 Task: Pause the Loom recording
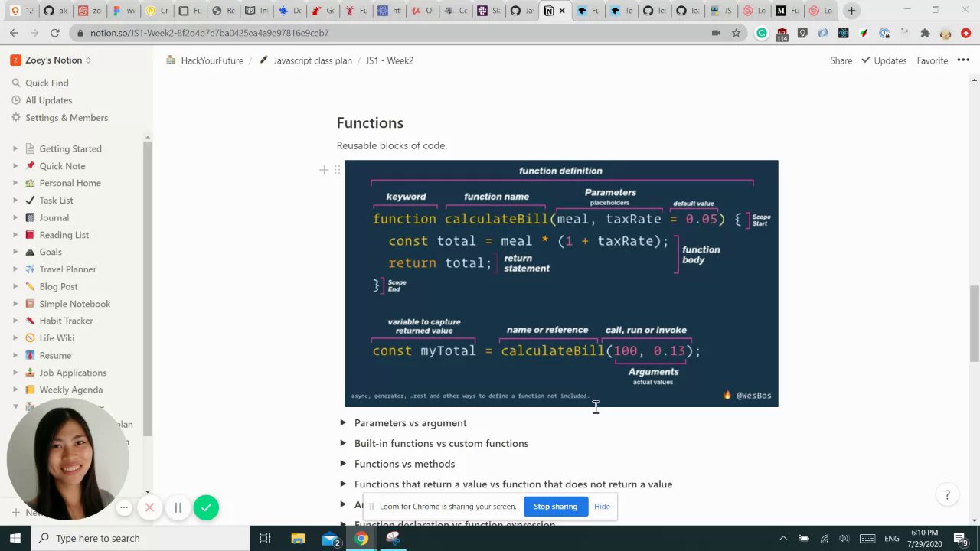(178, 507)
